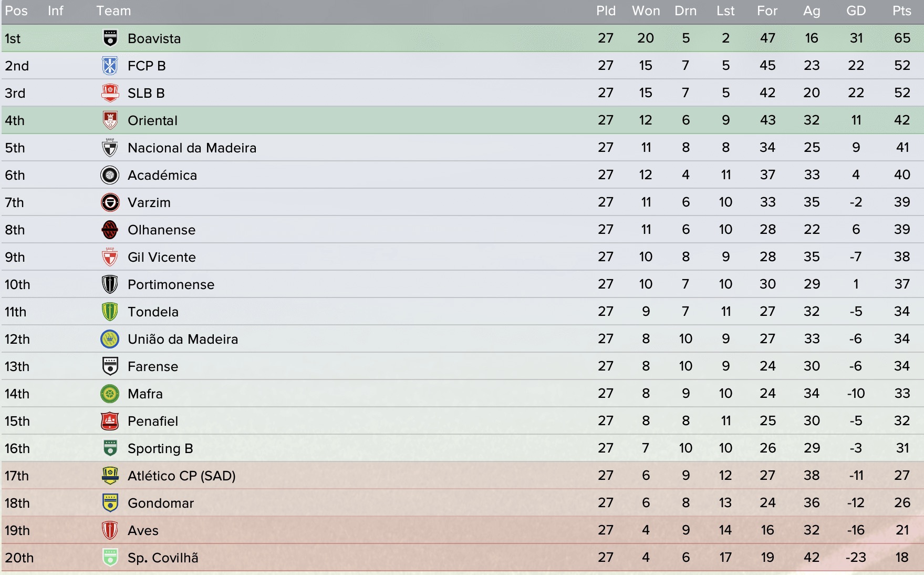Select the Atlético CP (SAD) team link
Image resolution: width=924 pixels, height=575 pixels.
181,476
